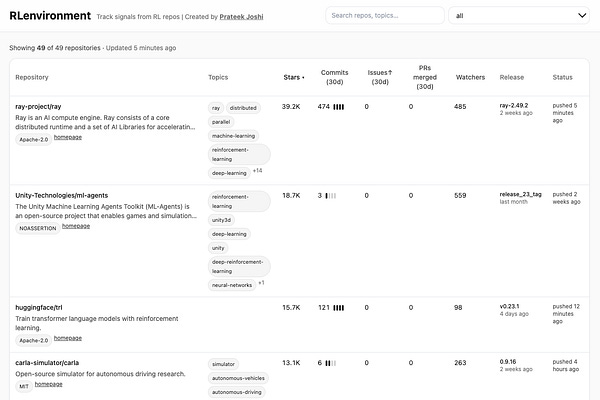Viewport: 600px width, 400px height.
Task: Click MIT license badge for carla
Action: (x=24, y=386)
